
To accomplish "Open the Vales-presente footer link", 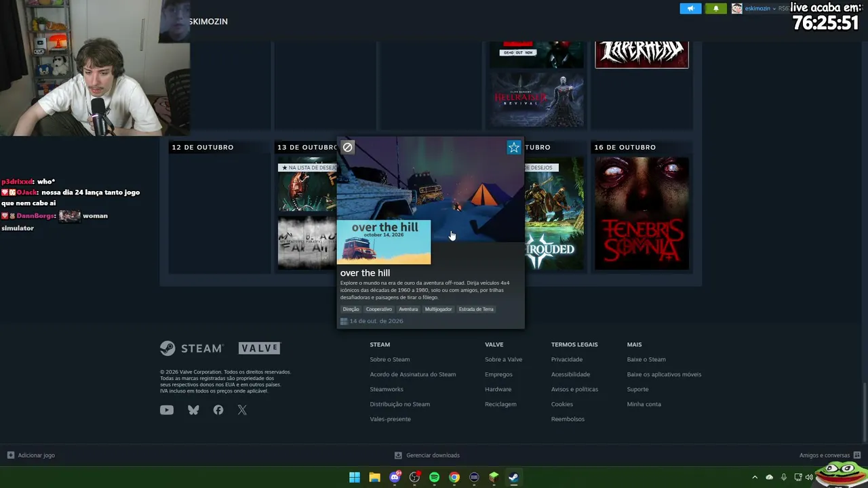I will click(x=391, y=419).
